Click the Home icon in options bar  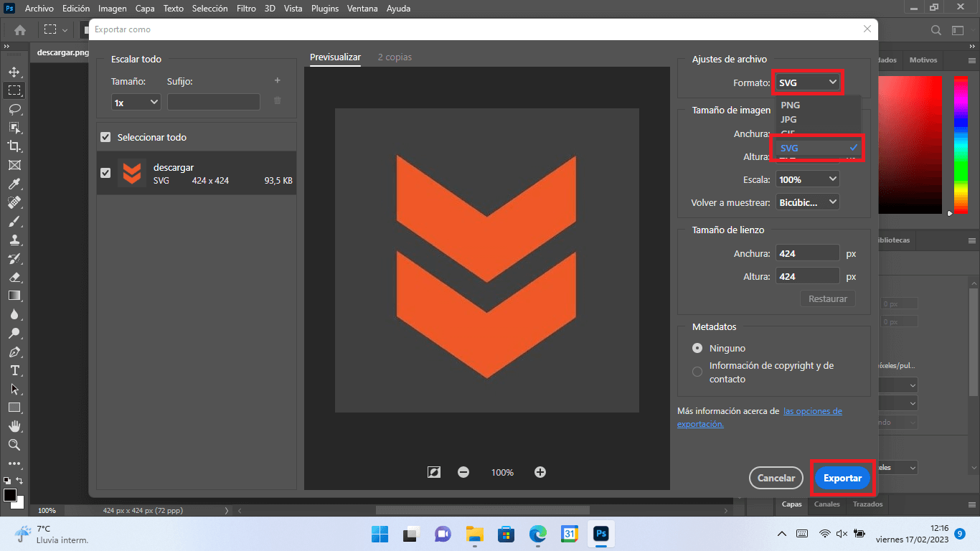click(20, 30)
